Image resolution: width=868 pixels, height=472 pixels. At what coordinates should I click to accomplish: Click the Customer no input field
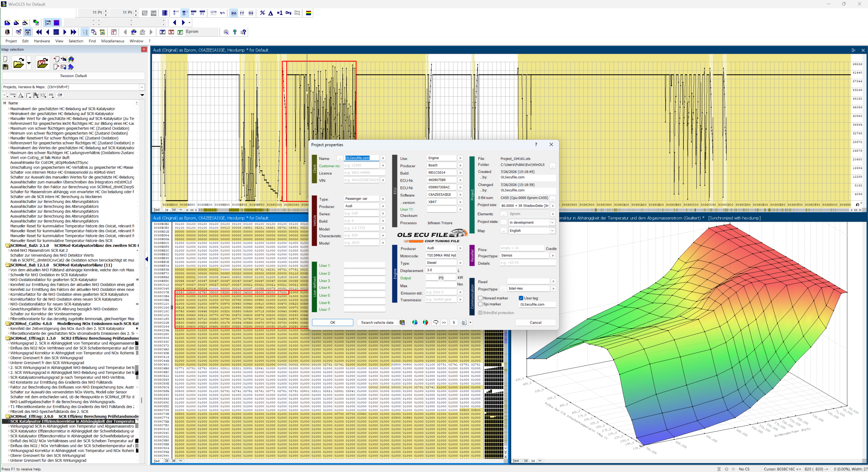361,165
